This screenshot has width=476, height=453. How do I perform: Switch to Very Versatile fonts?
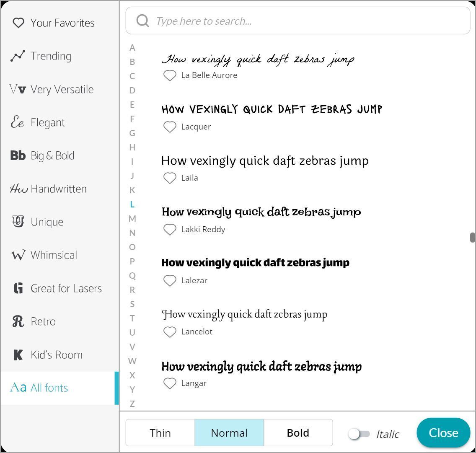click(59, 89)
